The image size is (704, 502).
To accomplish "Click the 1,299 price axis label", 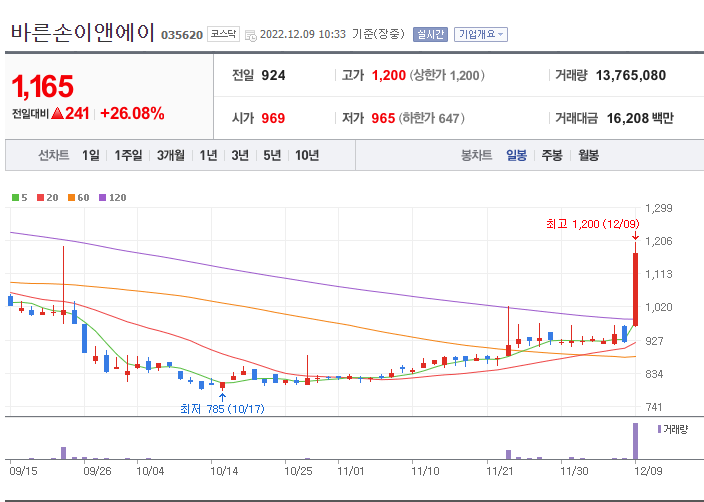I will [659, 208].
